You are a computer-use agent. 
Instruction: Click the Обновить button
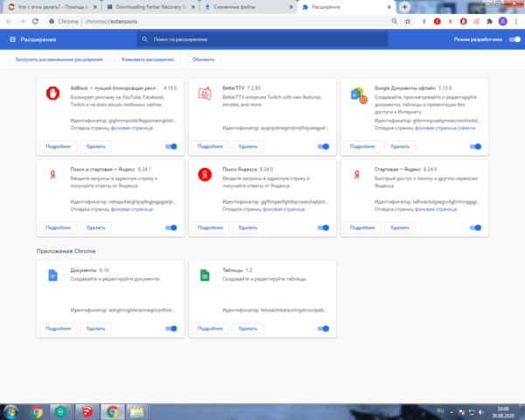tap(203, 59)
